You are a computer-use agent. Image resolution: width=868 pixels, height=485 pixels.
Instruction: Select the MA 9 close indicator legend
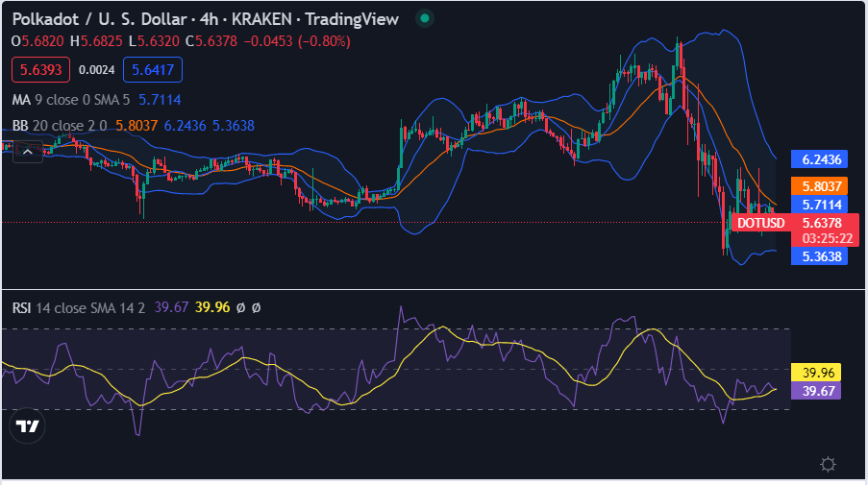tap(71, 100)
